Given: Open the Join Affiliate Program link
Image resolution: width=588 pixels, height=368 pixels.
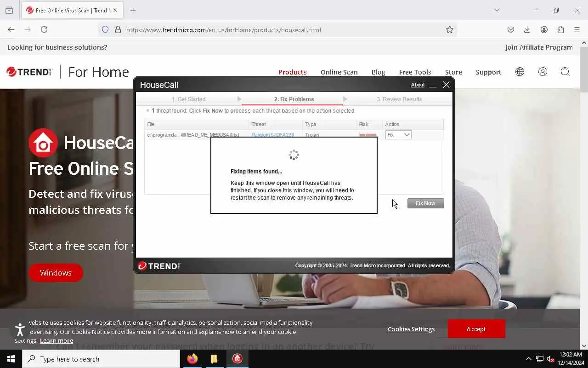Looking at the screenshot, I should tap(539, 47).
